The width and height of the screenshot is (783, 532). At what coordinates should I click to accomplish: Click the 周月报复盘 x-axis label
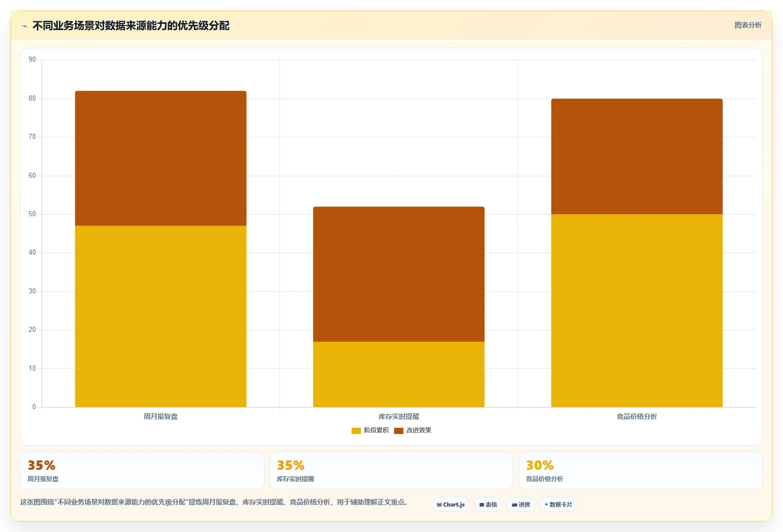[x=161, y=416]
